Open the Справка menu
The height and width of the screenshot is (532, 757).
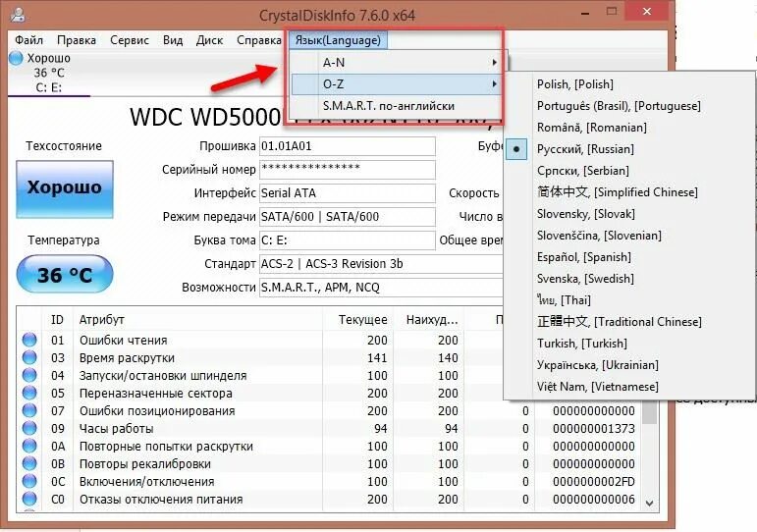click(x=259, y=40)
